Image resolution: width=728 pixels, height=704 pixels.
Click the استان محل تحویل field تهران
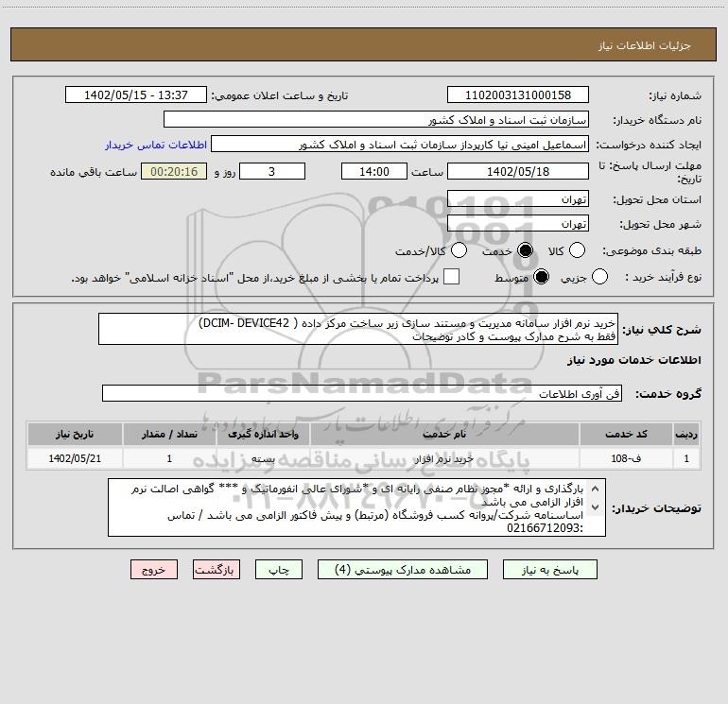(518, 199)
